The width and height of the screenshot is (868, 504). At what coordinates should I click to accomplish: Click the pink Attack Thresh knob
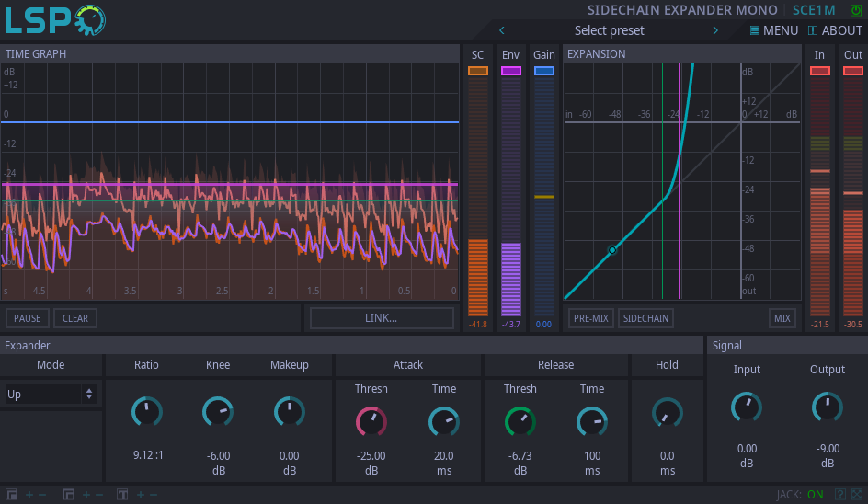tap(371, 422)
